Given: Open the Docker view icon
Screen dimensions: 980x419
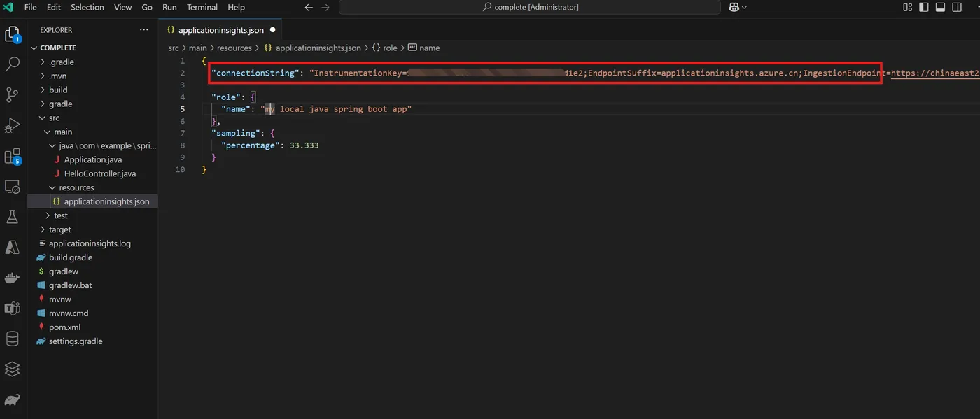Looking at the screenshot, I should pos(12,278).
